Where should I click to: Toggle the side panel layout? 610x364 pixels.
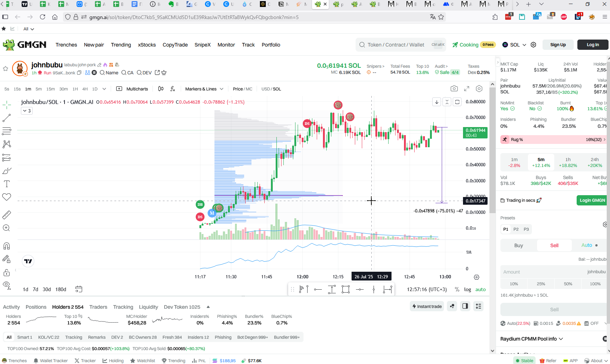(x=465, y=306)
